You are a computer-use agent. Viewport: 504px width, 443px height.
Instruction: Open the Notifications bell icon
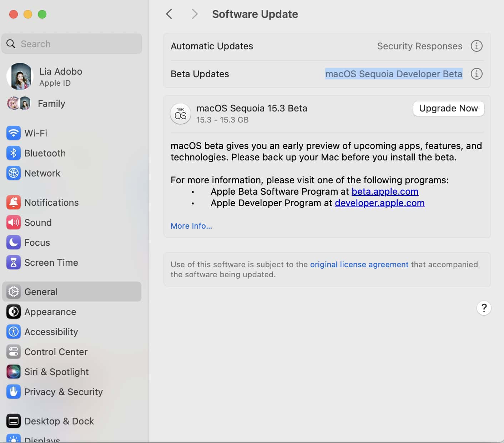(x=14, y=203)
